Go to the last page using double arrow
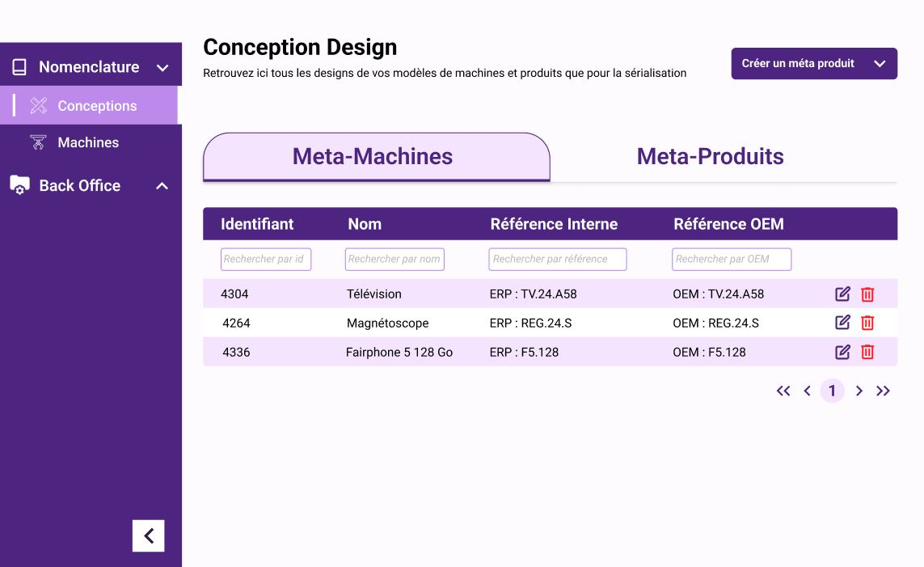This screenshot has width=924, height=567. click(x=884, y=391)
